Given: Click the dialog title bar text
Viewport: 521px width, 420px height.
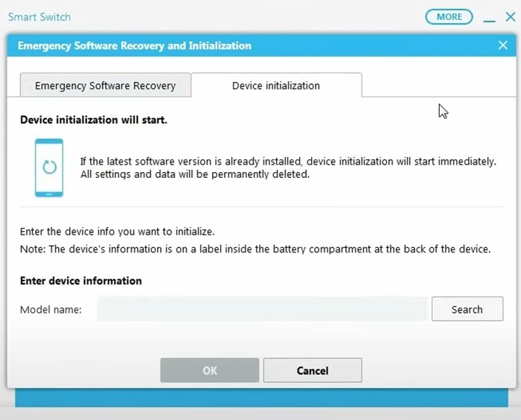Looking at the screenshot, I should 135,45.
